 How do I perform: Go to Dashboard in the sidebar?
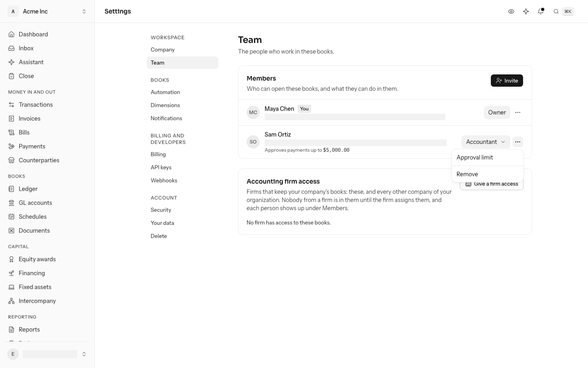click(x=47, y=34)
